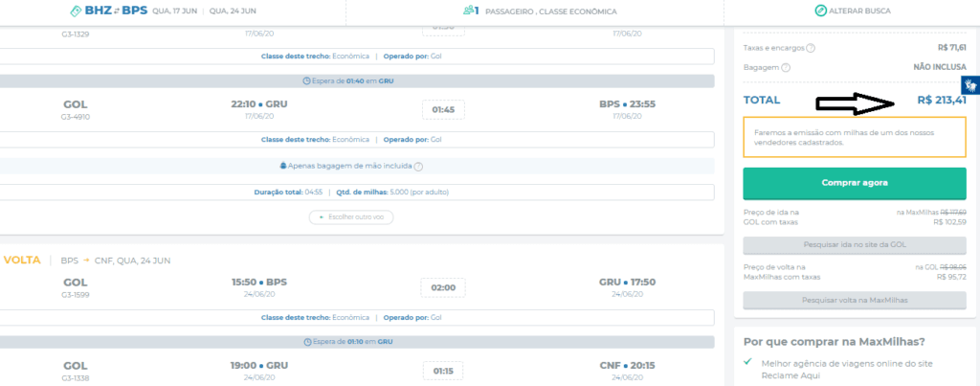
Task: Click help icon next to Bagagem
Action: [x=787, y=67]
